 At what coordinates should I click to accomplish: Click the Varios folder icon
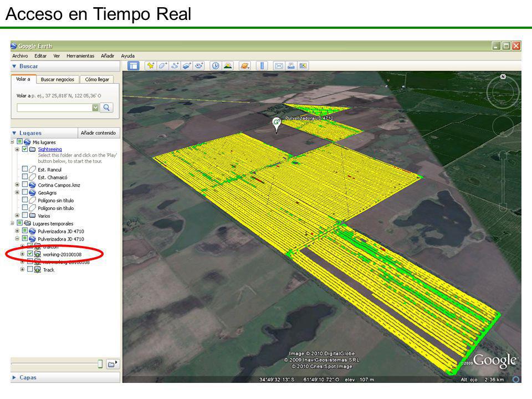coord(32,215)
